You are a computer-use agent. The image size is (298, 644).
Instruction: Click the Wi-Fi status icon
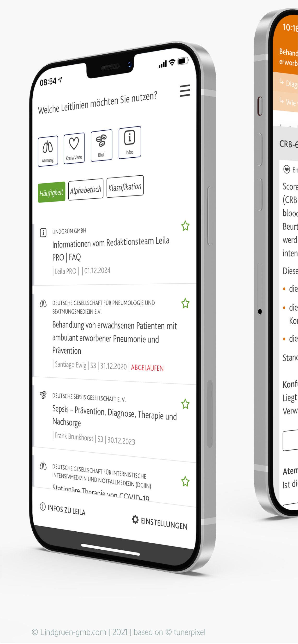pos(172,63)
